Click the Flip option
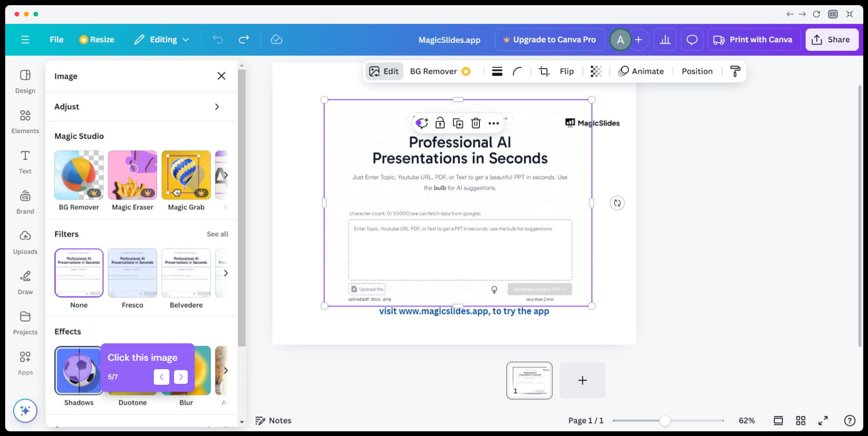The width and height of the screenshot is (868, 436). [567, 71]
